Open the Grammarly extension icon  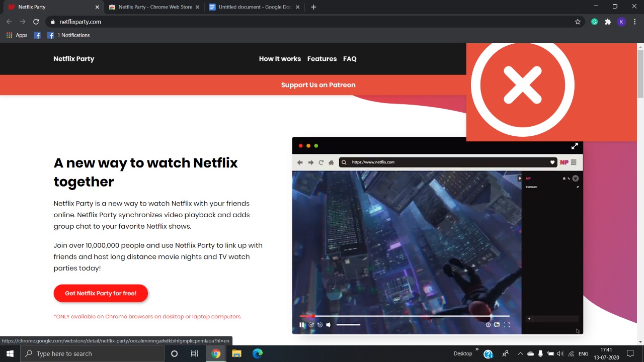(595, 22)
